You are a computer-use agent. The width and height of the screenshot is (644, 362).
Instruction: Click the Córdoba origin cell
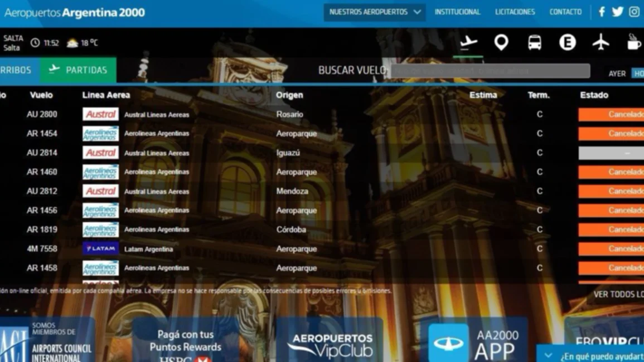pos(291,229)
